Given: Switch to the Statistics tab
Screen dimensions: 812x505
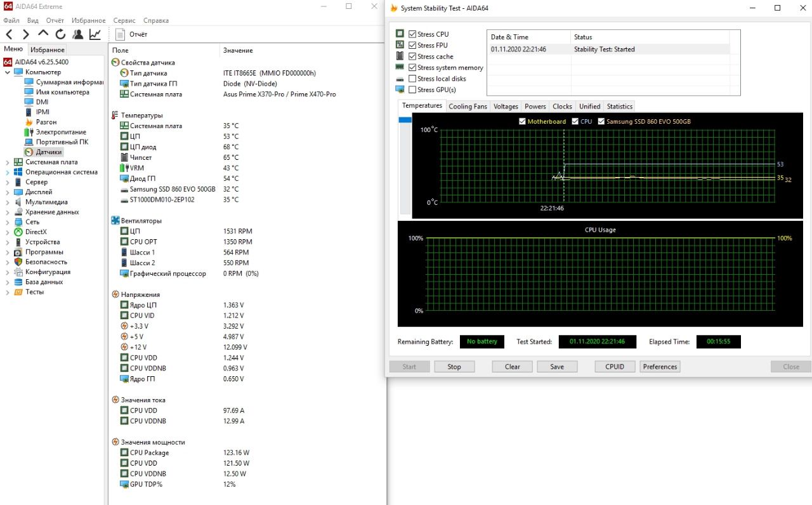Looking at the screenshot, I should coord(619,107).
